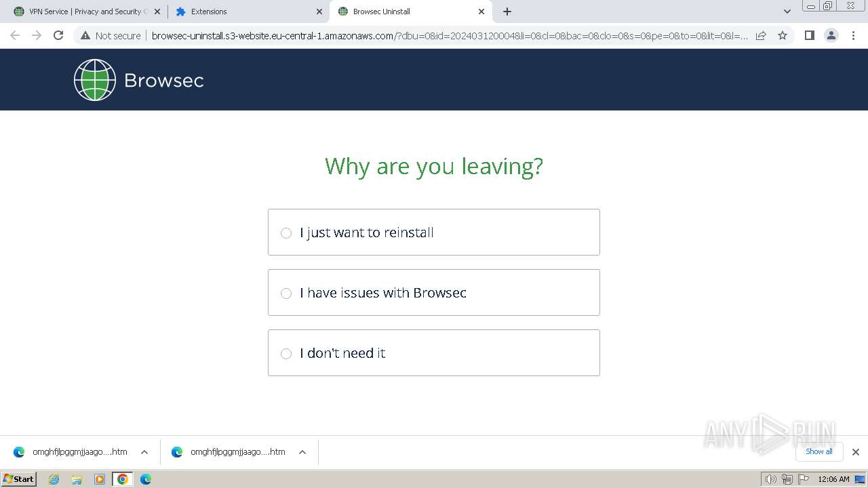The image size is (868, 488).
Task: Open the second downloaded omghfjlpggmjjaago htm file
Action: pyautogui.click(x=229, y=452)
